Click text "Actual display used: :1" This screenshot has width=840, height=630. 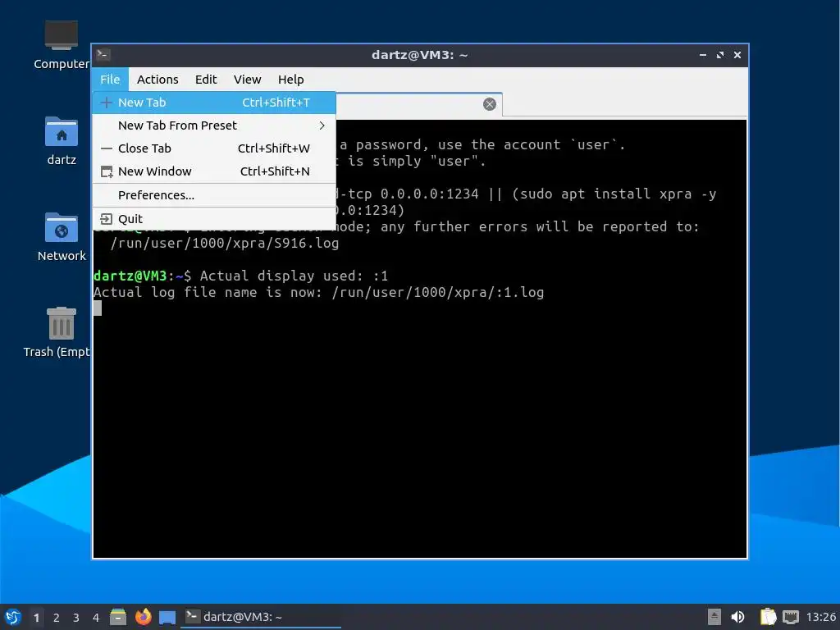(294, 276)
